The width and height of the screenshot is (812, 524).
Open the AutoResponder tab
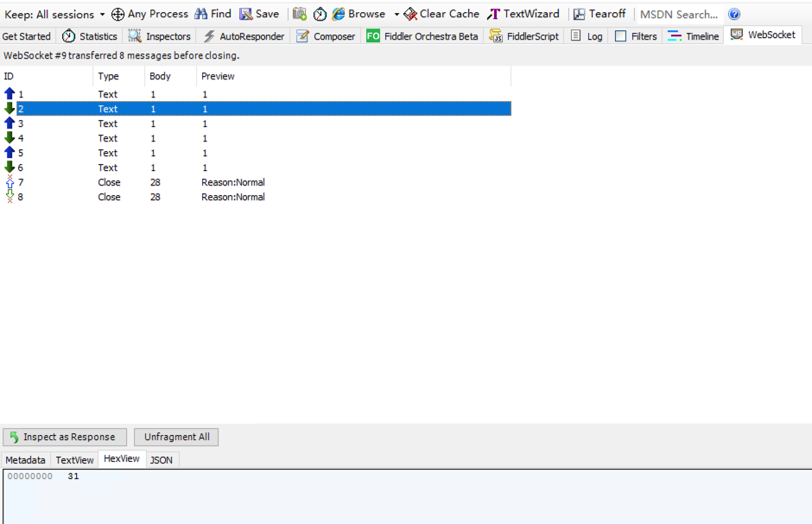click(x=243, y=36)
